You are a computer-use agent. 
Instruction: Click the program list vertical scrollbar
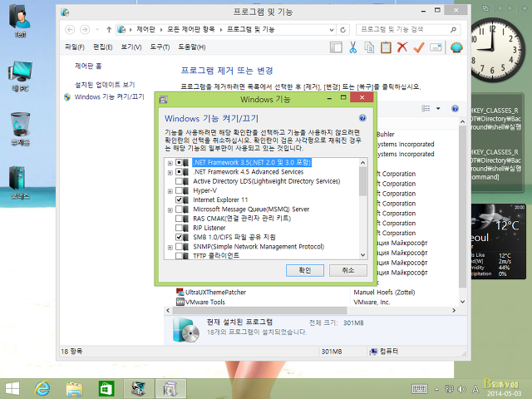pos(462,207)
